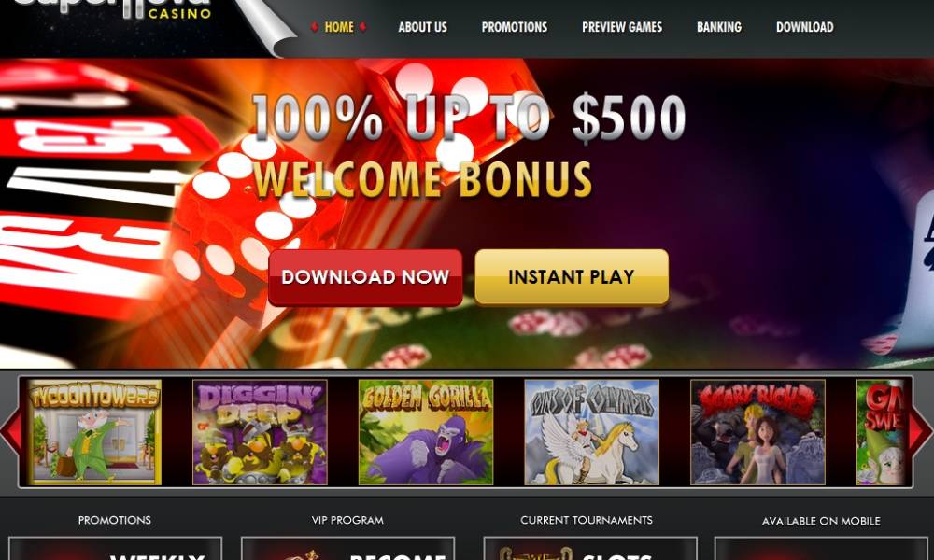Open the Banking page
The image size is (934, 560).
click(719, 27)
